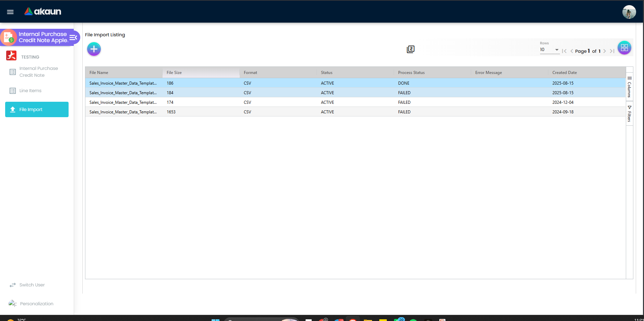
Task: Go to the first page
Action: point(564,51)
